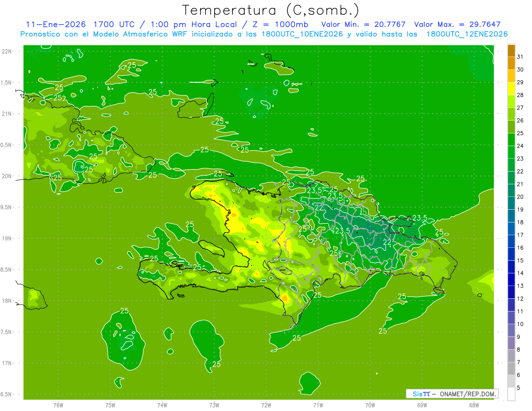Click the '20N' latitude axis label
This screenshot has width=532, height=411.
7,176
